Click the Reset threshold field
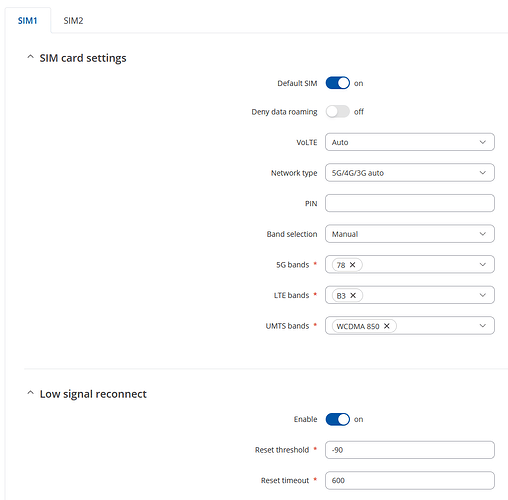 pos(410,450)
